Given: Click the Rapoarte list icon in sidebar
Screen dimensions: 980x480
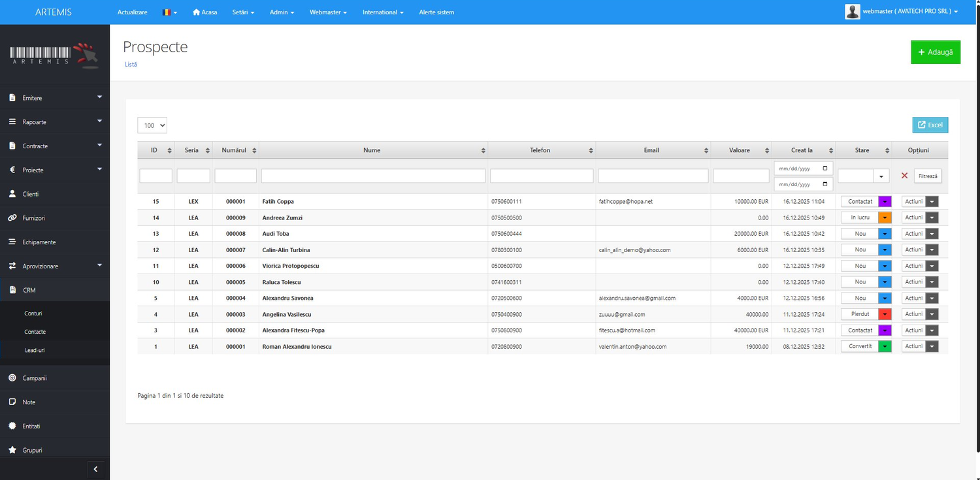Looking at the screenshot, I should (x=12, y=122).
